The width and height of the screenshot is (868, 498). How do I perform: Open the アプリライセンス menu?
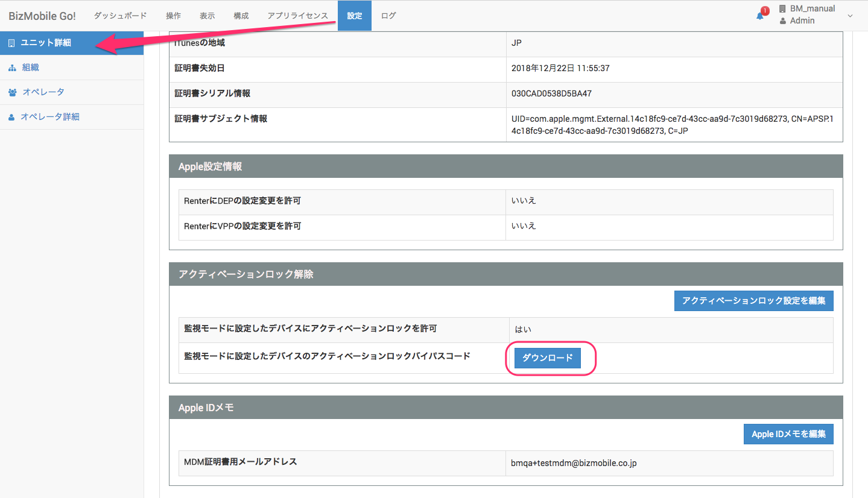(x=298, y=16)
